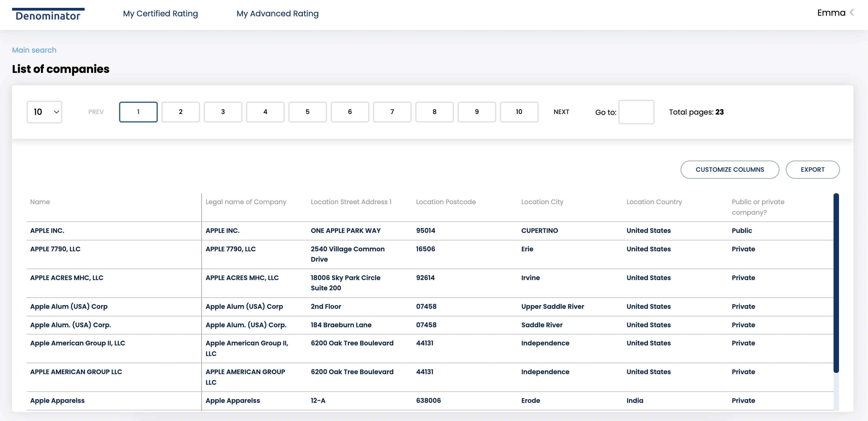Click the Name column header
The image size is (868, 421).
coord(40,202)
